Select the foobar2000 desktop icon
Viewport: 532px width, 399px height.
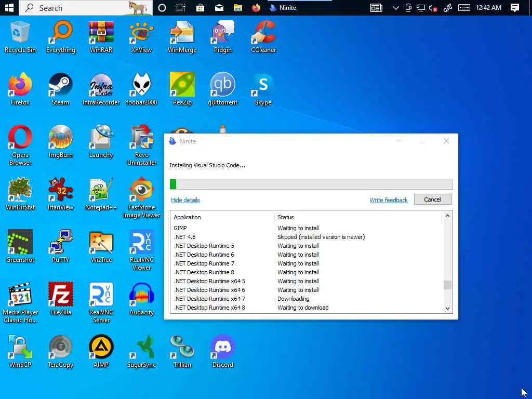point(141,89)
